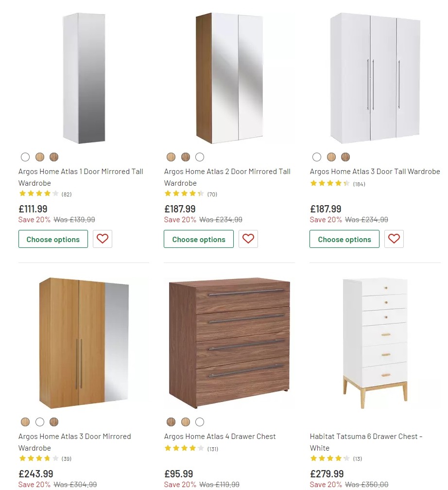448x490 pixels.
Task: View the 82 reviews for Atlas 1 Door wardrobe
Action: pyautogui.click(x=67, y=194)
